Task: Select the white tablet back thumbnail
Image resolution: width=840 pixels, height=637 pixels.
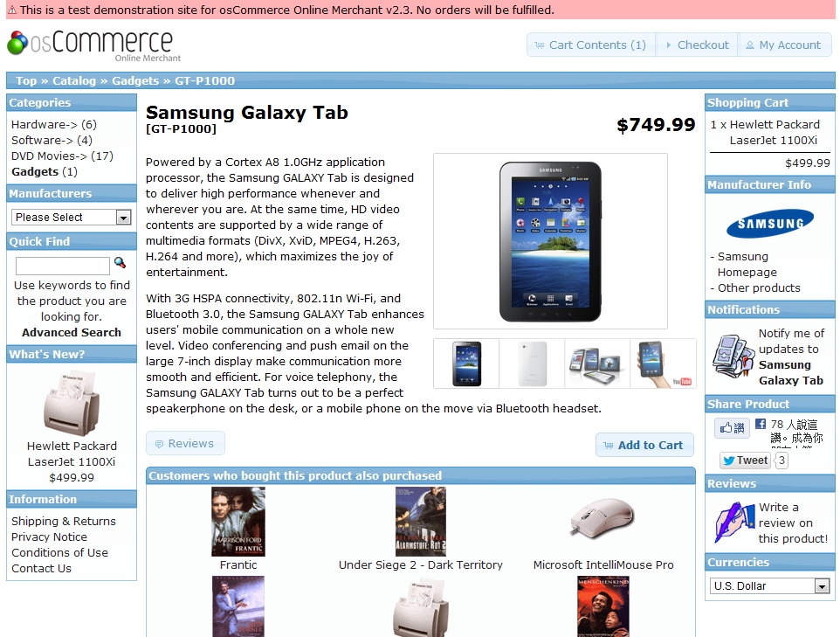Action: pyautogui.click(x=532, y=364)
